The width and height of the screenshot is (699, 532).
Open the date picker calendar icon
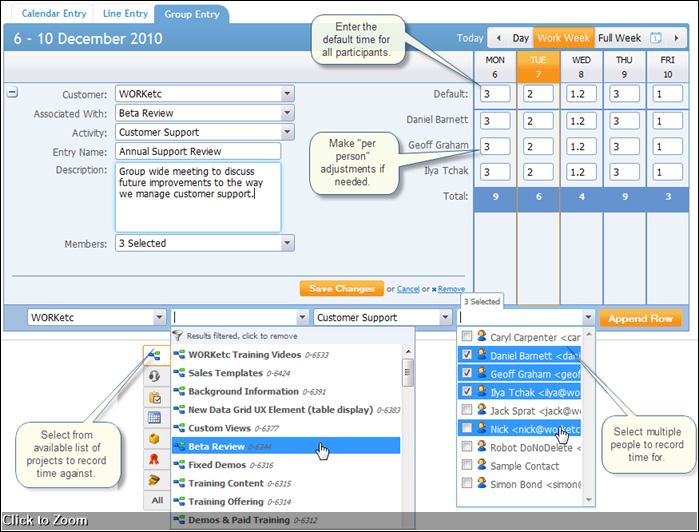(x=656, y=38)
